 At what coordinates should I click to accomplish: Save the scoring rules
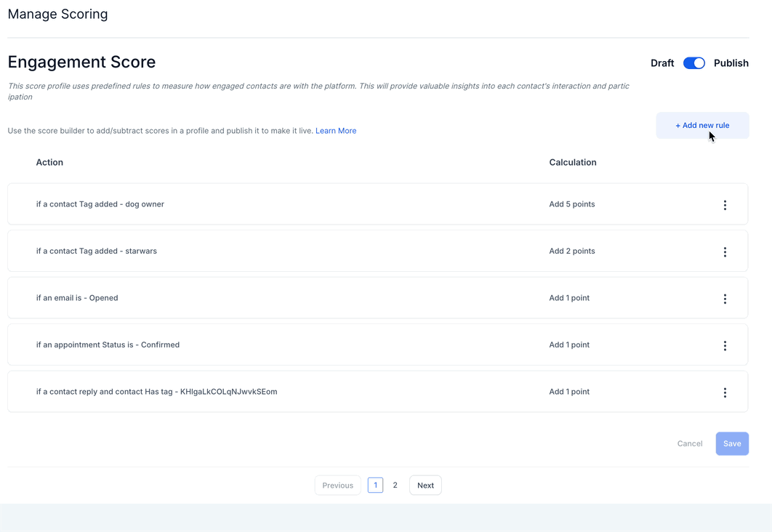[732, 443]
